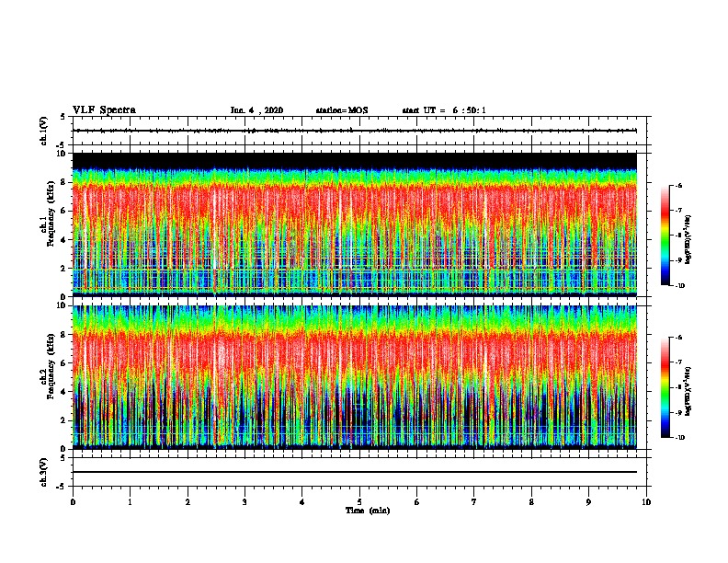Image resolution: width=728 pixels, height=563 pixels.
Task: Click "4" on ch.1 frequency axis
Action: pyautogui.click(x=64, y=240)
